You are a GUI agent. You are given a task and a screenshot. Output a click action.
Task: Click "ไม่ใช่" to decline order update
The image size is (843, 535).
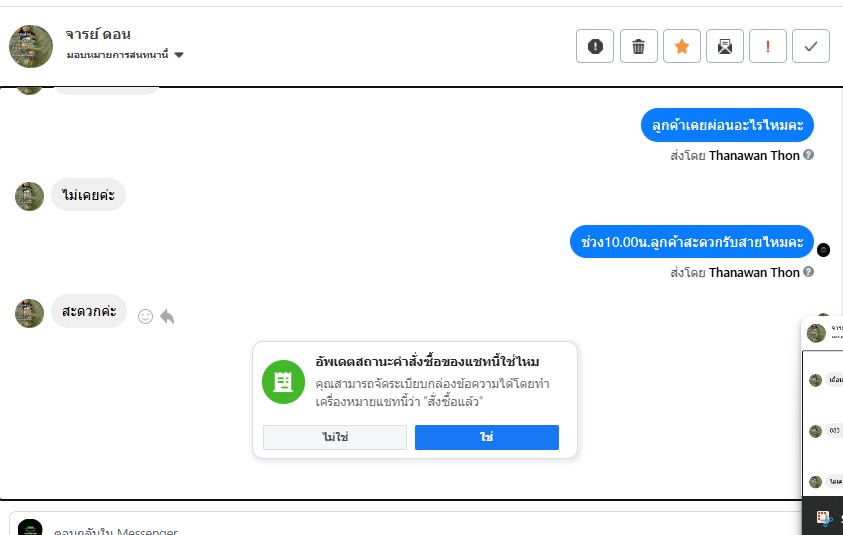pyautogui.click(x=335, y=438)
